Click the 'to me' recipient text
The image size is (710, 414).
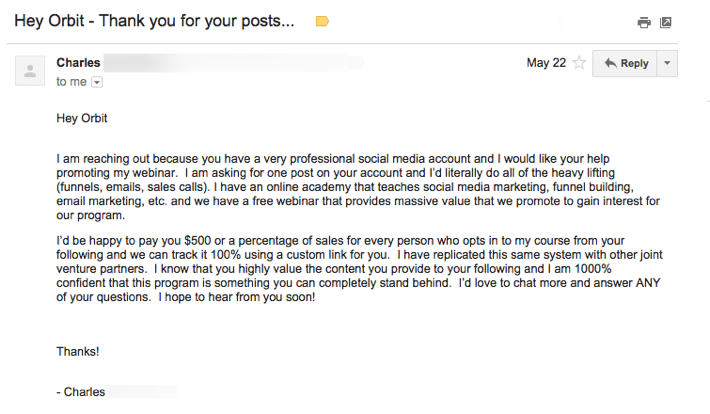tap(71, 82)
